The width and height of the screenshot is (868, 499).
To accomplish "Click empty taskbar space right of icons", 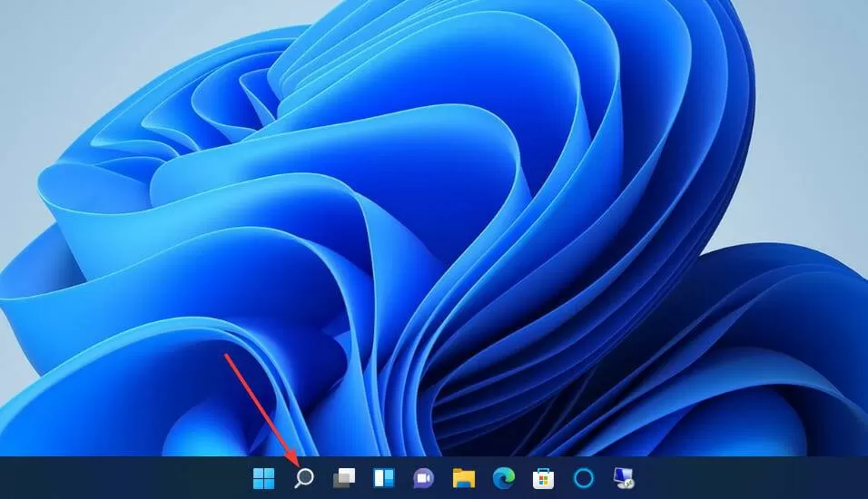I will click(x=753, y=478).
